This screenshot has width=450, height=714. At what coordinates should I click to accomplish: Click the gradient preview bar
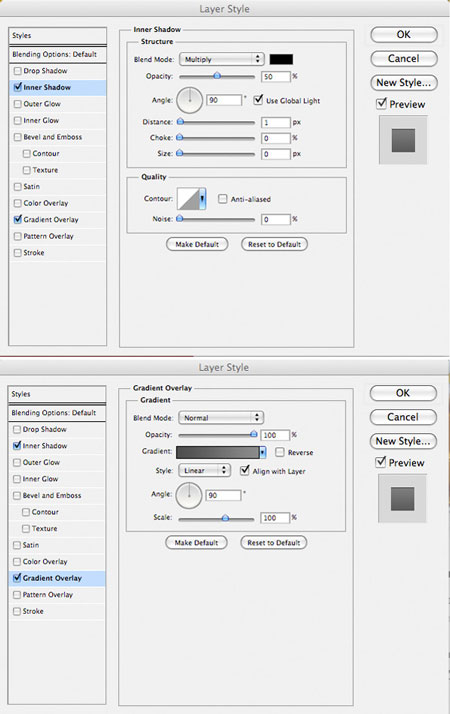218,452
